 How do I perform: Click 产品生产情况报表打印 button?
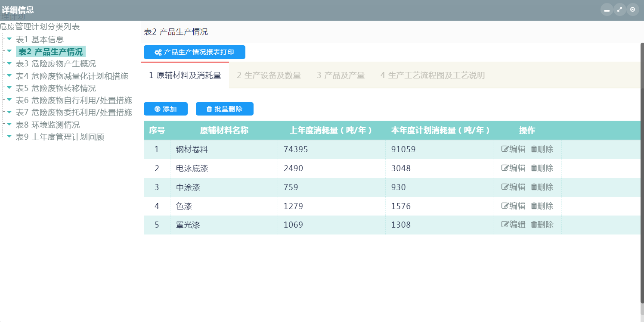tap(195, 52)
